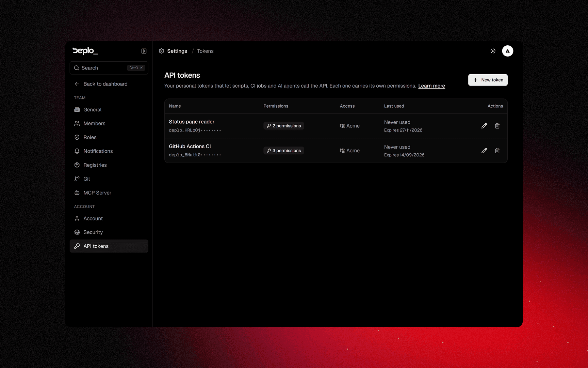Click the Permissions column header
The image size is (588, 368).
coord(276,106)
